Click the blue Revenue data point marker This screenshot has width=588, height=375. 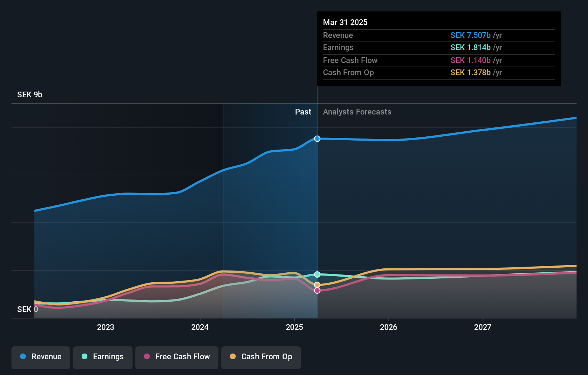[x=317, y=138]
